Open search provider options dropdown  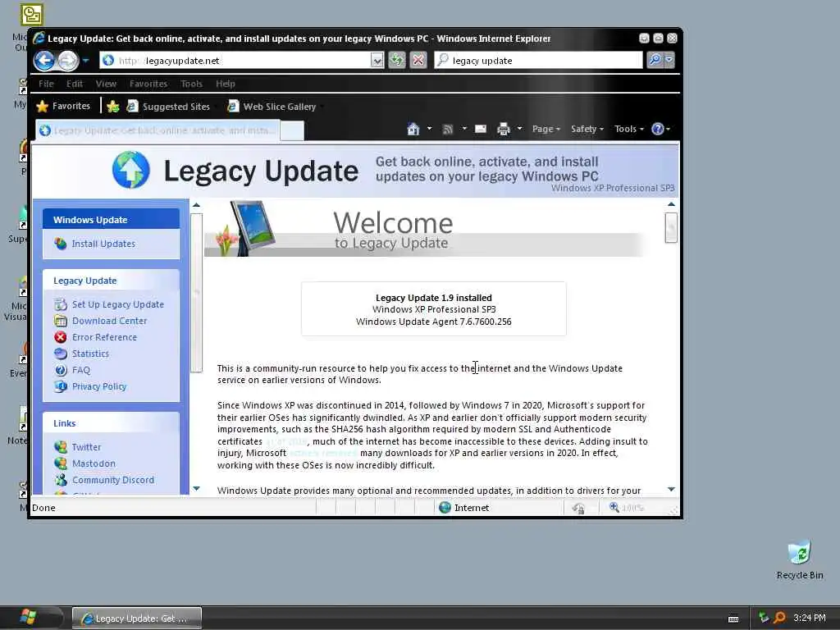click(x=669, y=60)
